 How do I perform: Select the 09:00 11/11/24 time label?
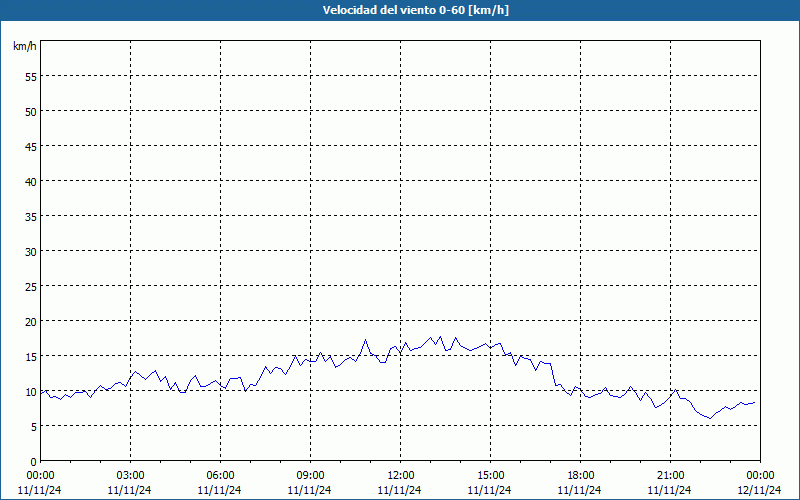(310, 483)
